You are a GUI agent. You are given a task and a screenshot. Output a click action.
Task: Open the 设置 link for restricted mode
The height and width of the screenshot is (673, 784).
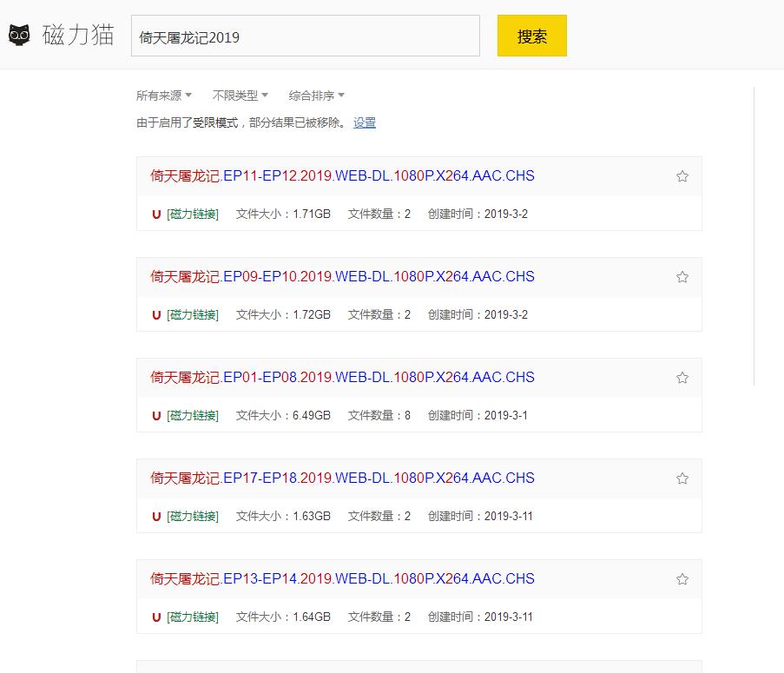(x=365, y=122)
